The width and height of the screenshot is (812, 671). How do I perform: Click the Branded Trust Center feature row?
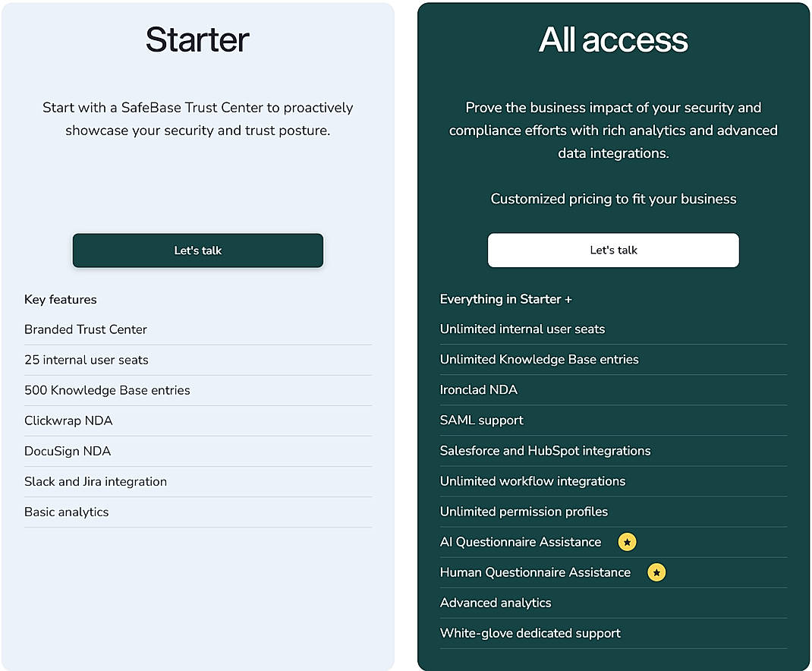pos(85,329)
